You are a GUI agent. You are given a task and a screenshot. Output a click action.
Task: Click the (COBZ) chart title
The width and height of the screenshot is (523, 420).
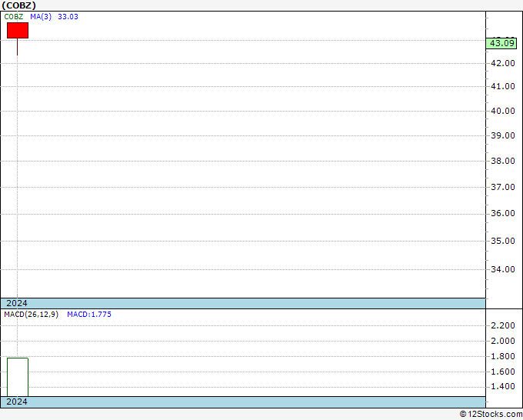(x=18, y=5)
